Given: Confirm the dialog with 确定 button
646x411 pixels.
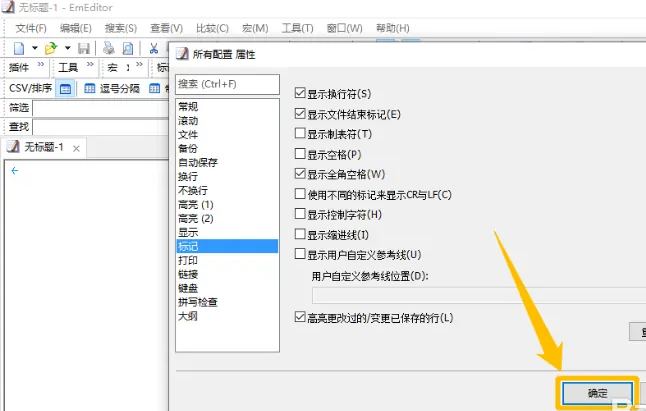Looking at the screenshot, I should coord(597,393).
